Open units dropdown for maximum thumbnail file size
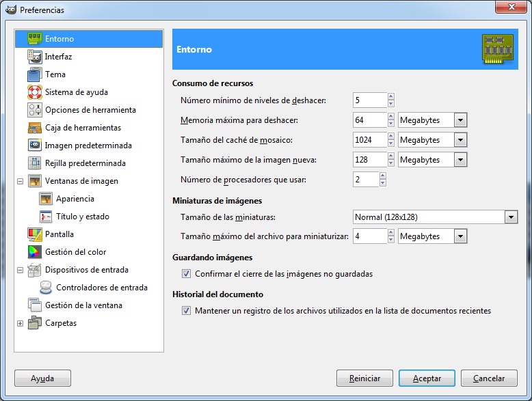 460,236
